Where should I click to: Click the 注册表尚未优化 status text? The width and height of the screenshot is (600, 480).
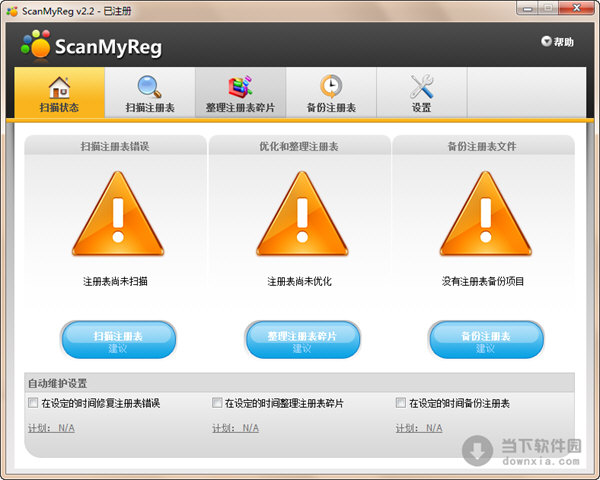pos(299,281)
